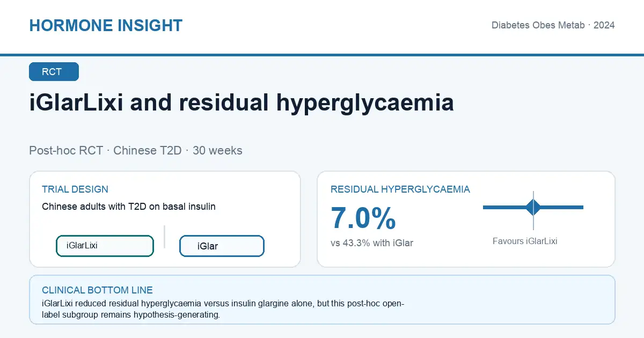The height and width of the screenshot is (338, 644).
Task: Click the Favours iGlarLixi label
Action: pos(525,241)
